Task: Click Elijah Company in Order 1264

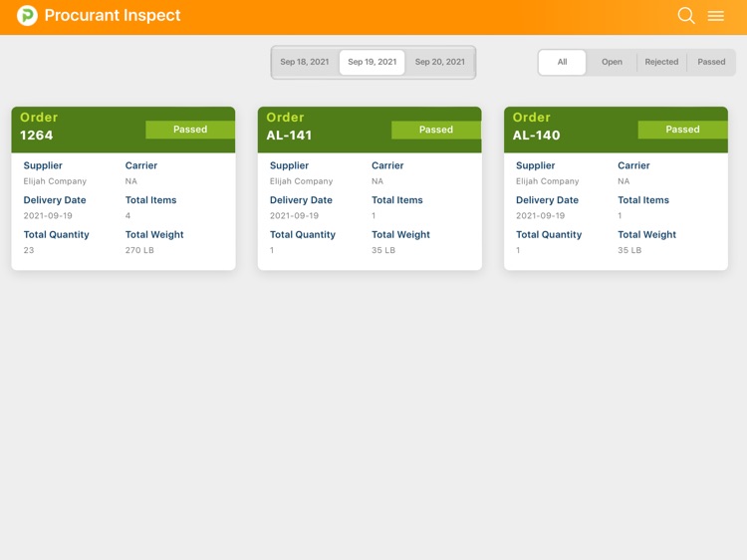Action: [x=55, y=181]
